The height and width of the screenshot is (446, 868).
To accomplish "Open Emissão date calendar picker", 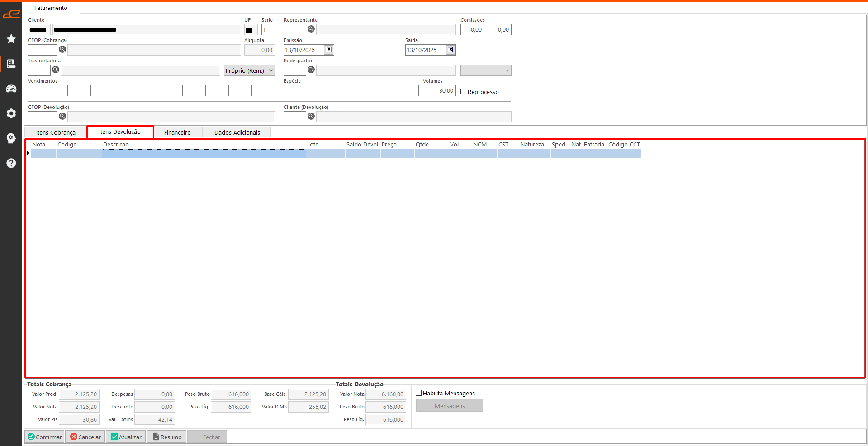I will [x=329, y=50].
